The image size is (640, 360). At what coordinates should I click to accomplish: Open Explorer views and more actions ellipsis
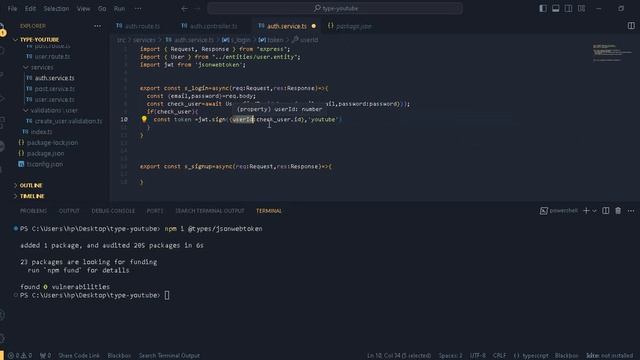point(97,26)
